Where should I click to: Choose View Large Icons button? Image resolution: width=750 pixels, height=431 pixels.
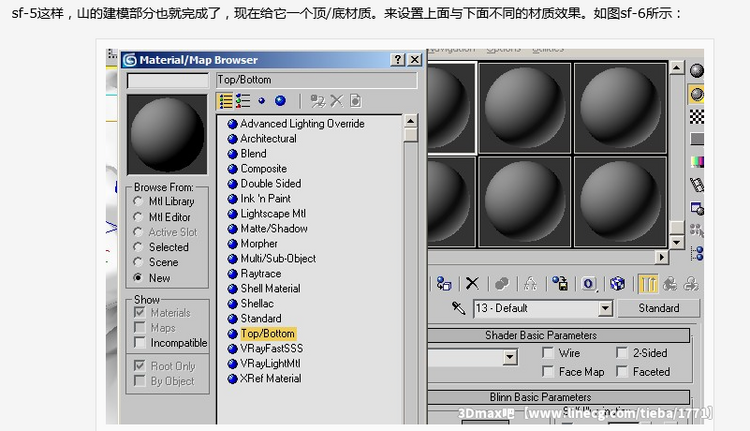pyautogui.click(x=280, y=101)
